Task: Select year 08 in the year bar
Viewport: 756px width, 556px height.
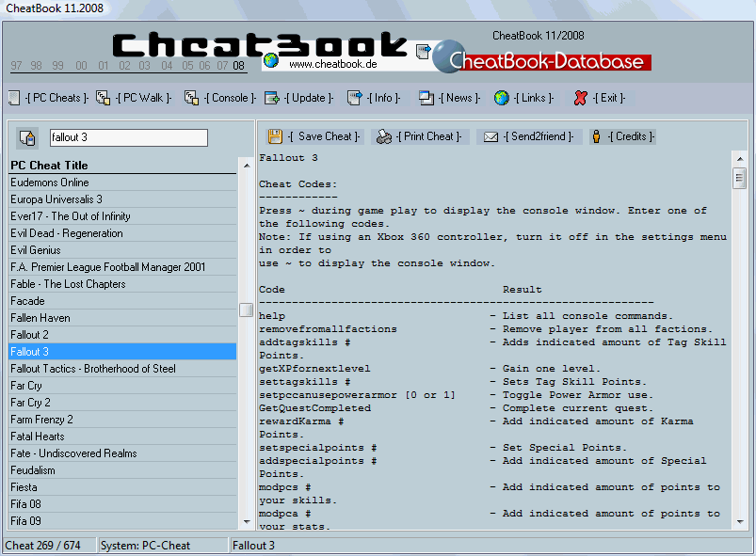Action: point(238,66)
